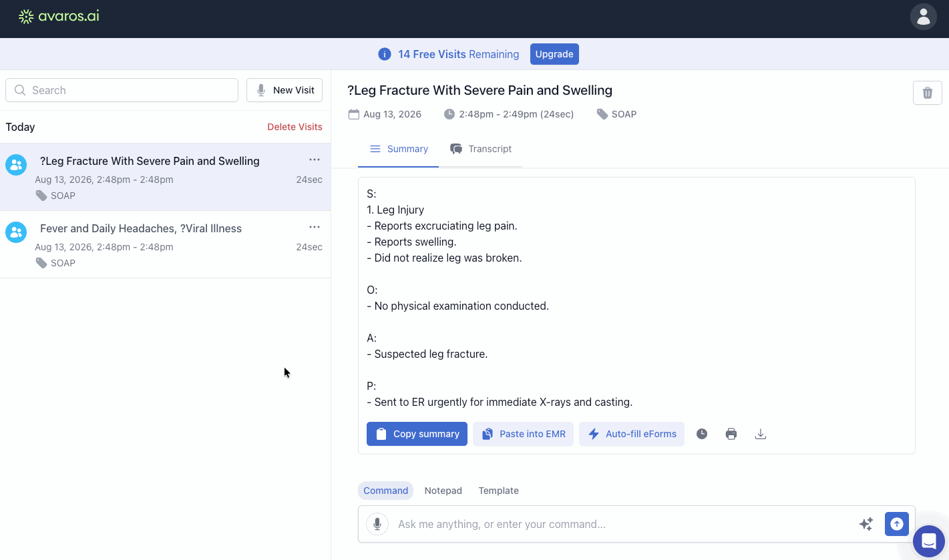Click the 2:48pm - 2:49pm time in the header
949x560 pixels.
pos(509,114)
